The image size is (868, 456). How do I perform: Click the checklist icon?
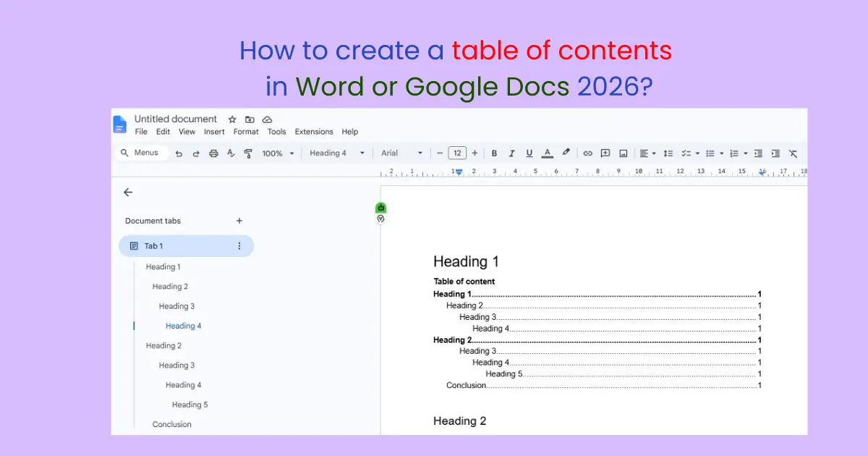coord(686,153)
